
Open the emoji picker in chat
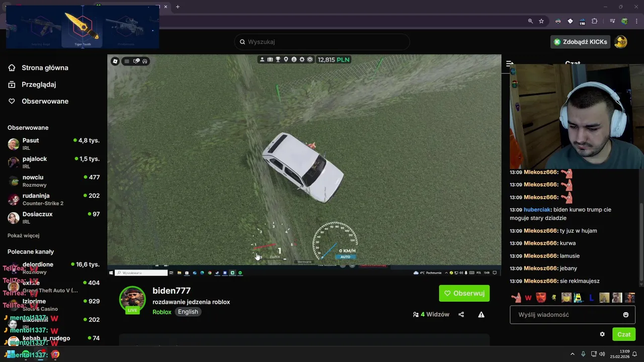[626, 315]
